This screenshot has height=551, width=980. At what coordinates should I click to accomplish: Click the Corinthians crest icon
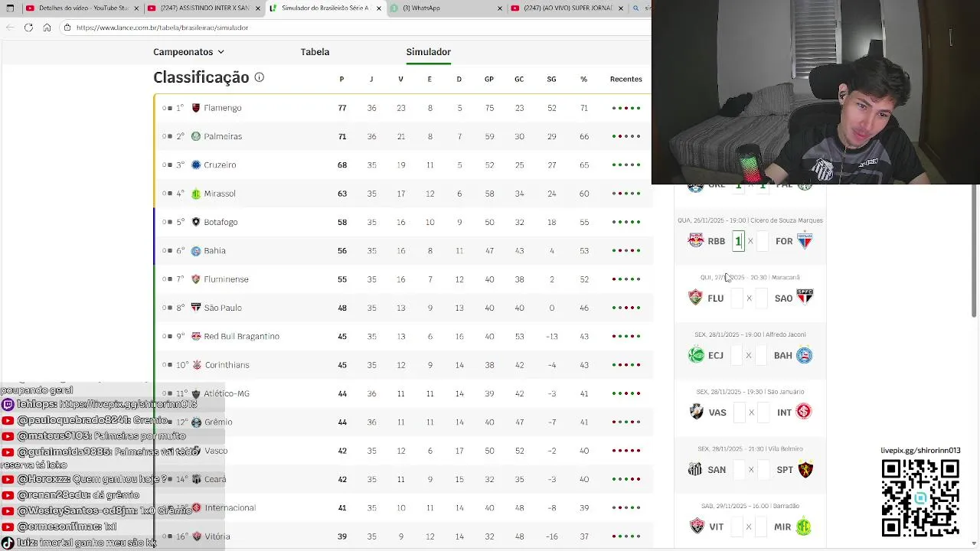(196, 365)
